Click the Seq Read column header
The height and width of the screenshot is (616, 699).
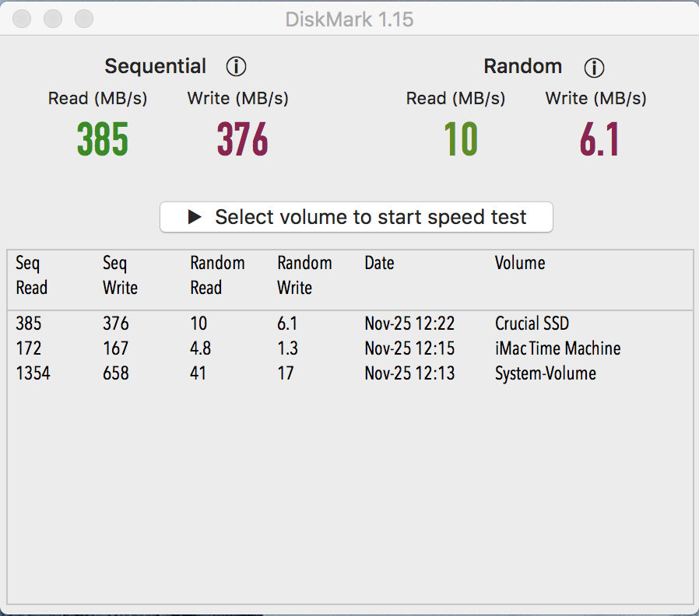click(32, 275)
